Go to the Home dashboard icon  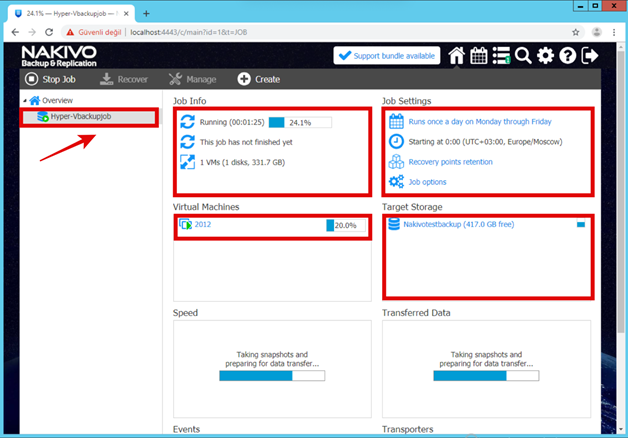point(456,56)
